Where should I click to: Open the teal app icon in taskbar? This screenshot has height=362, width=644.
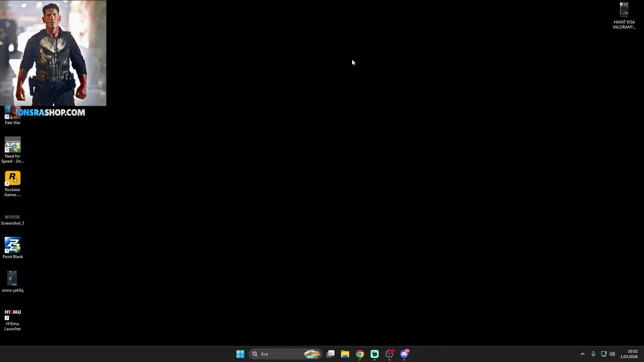(375, 354)
